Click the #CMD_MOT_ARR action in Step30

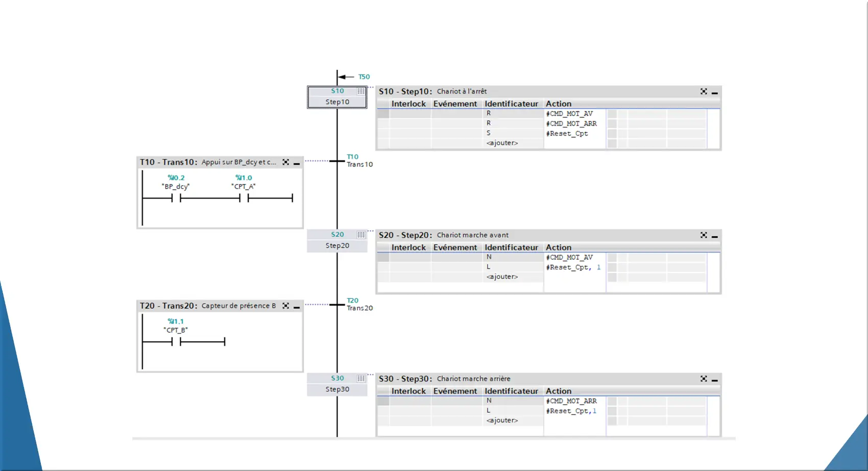pos(571,401)
